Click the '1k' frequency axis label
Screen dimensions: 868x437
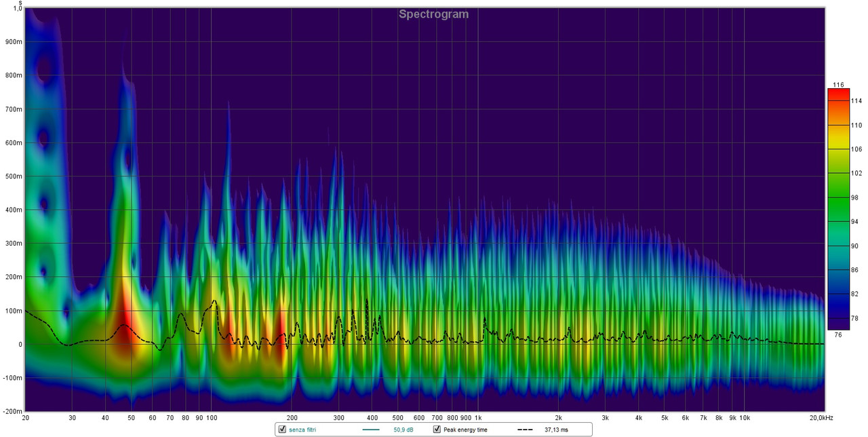click(479, 417)
